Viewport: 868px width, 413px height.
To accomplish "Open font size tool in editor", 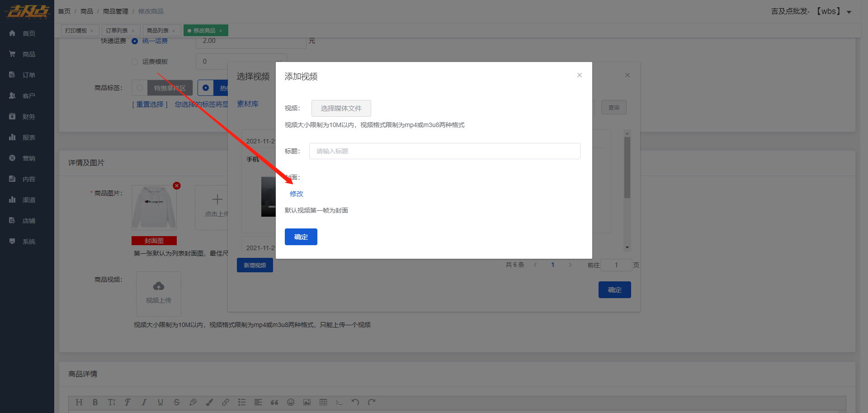I will pyautogui.click(x=112, y=402).
